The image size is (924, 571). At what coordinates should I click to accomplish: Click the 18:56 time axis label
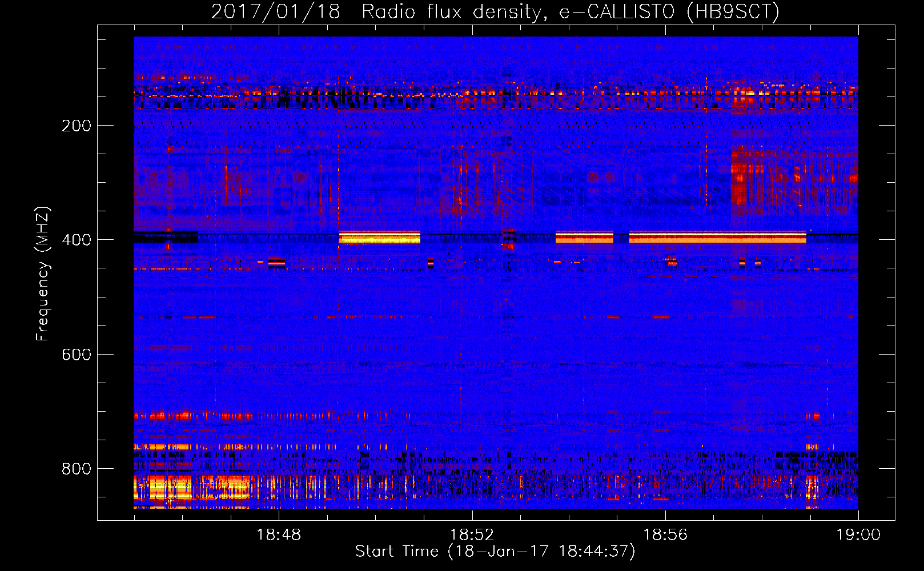click(x=665, y=535)
